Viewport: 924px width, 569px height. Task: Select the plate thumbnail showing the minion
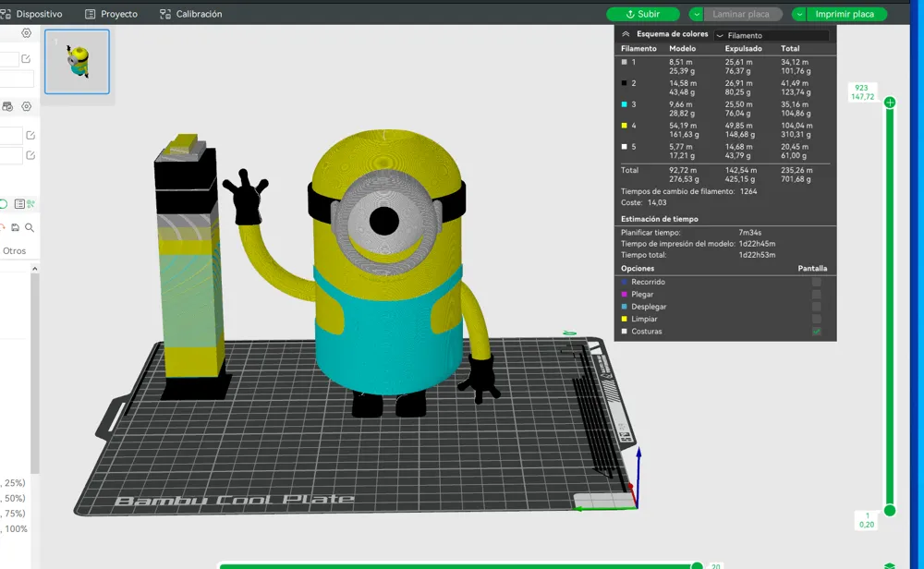tap(77, 61)
